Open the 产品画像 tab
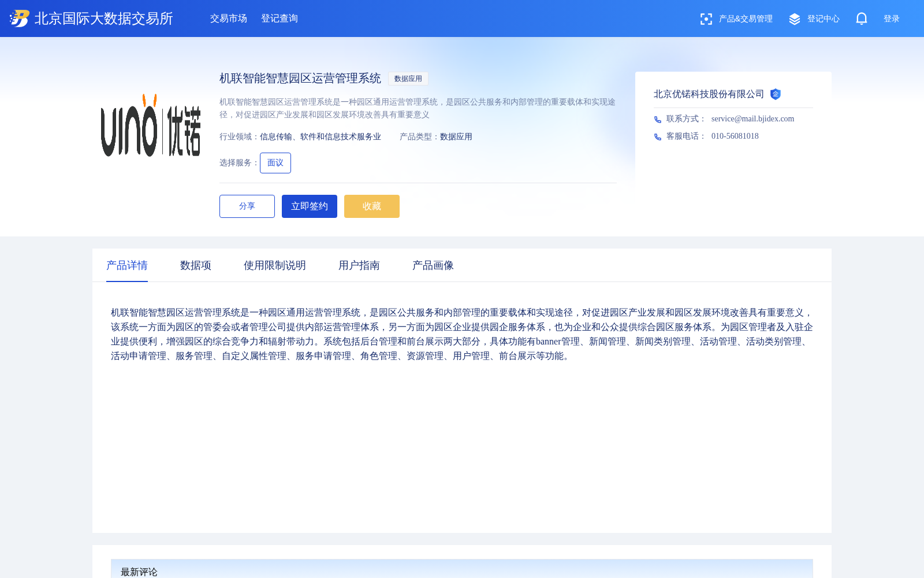The image size is (924, 578). coord(433,265)
